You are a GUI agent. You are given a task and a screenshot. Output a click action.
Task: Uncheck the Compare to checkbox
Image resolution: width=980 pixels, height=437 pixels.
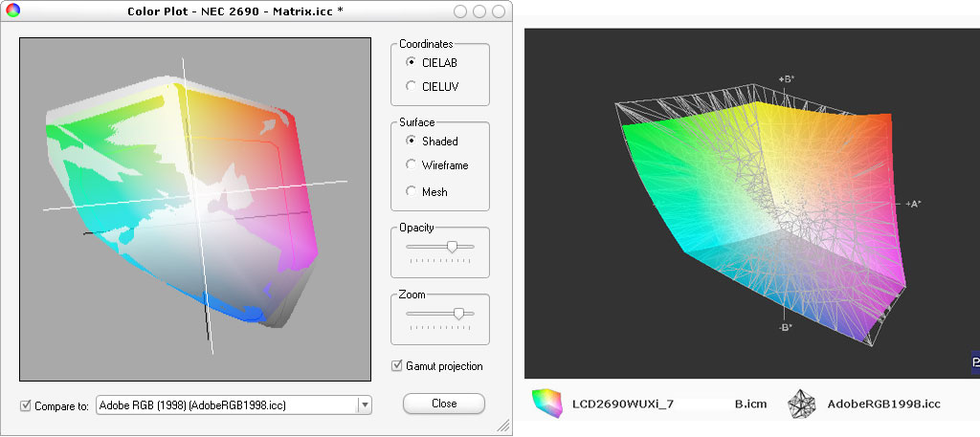tap(26, 405)
